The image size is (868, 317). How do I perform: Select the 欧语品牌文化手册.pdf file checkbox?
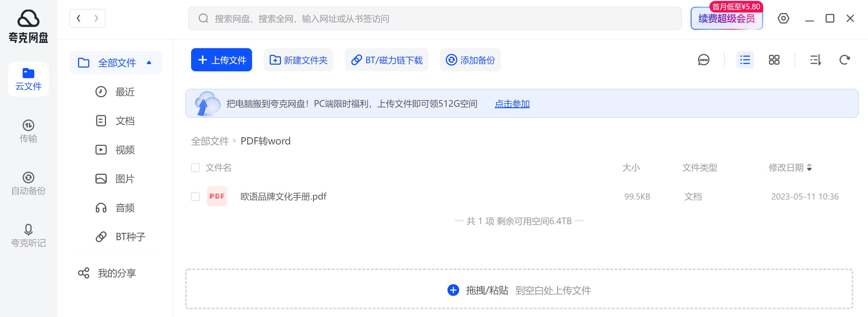pos(195,196)
